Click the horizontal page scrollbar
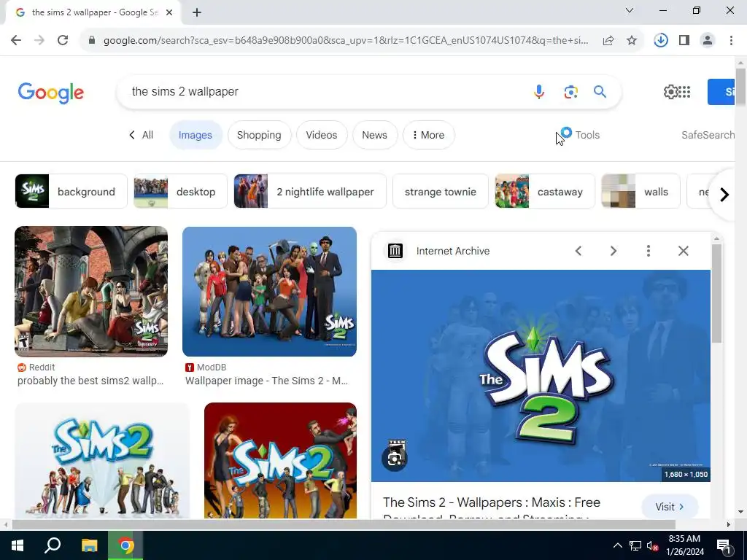The image size is (747, 560). point(344,525)
